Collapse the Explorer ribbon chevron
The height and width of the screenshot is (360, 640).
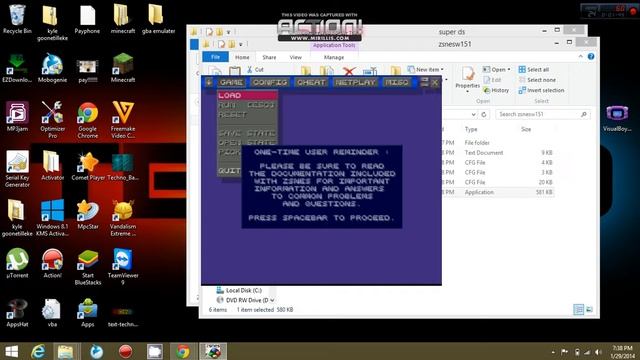[580, 56]
